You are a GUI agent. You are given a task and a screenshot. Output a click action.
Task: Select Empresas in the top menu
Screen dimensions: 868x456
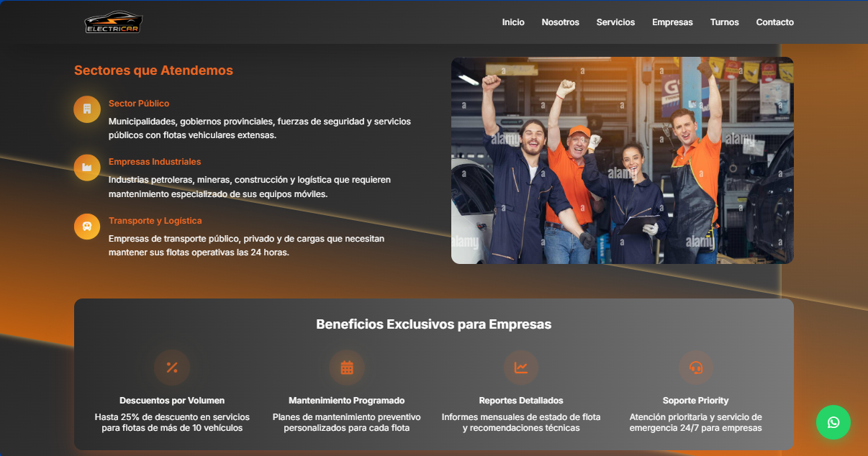pos(672,22)
